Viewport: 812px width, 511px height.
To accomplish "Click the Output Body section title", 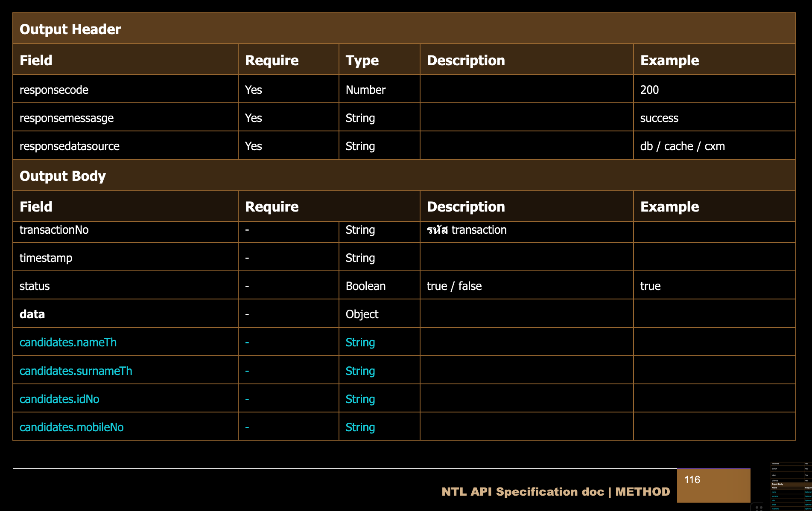I will click(63, 176).
